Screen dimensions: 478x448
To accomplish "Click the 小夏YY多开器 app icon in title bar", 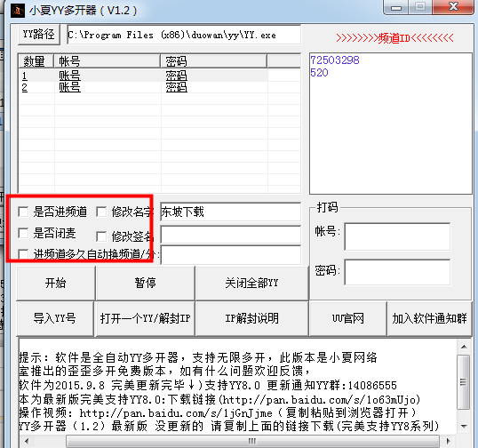I will point(18,11).
